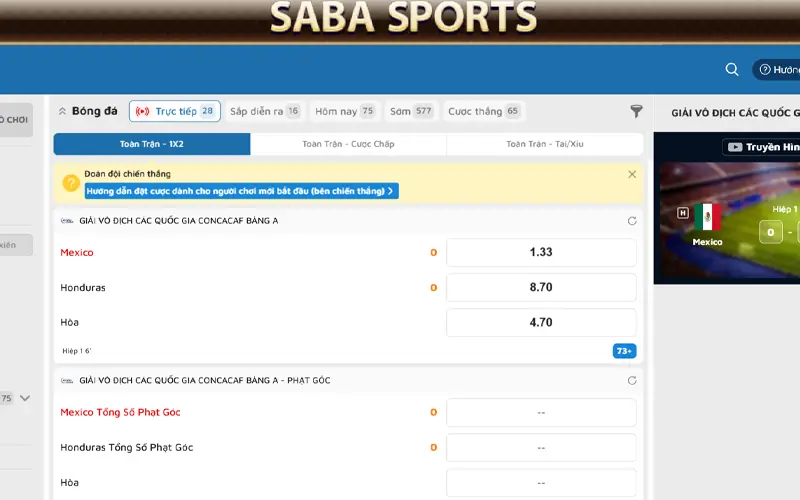Click the yellow question mark icon
The width and height of the screenshot is (800, 500).
[x=71, y=183]
